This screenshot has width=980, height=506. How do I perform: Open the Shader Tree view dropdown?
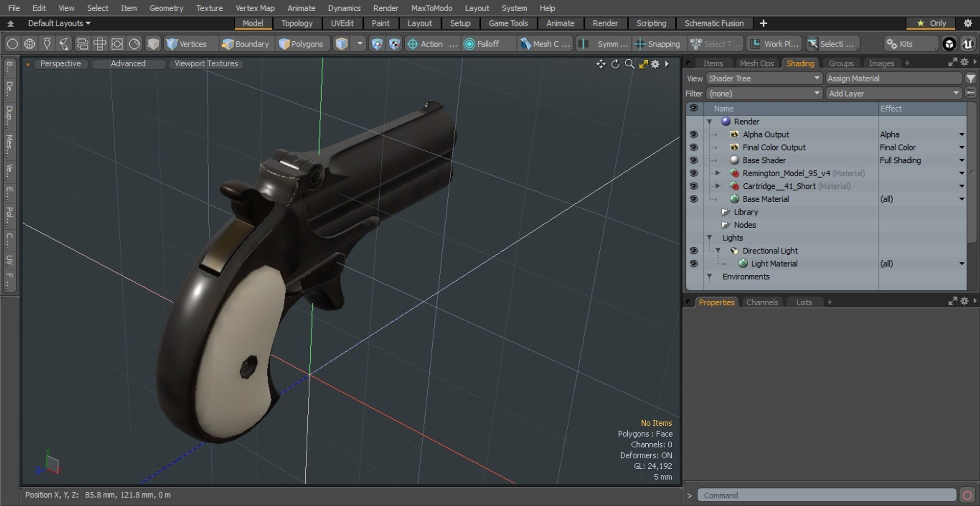click(764, 78)
